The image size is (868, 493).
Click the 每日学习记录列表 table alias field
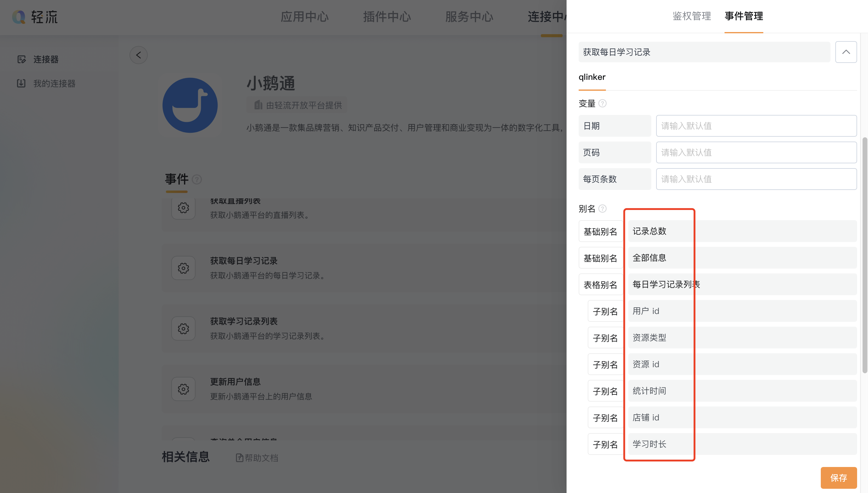point(742,284)
